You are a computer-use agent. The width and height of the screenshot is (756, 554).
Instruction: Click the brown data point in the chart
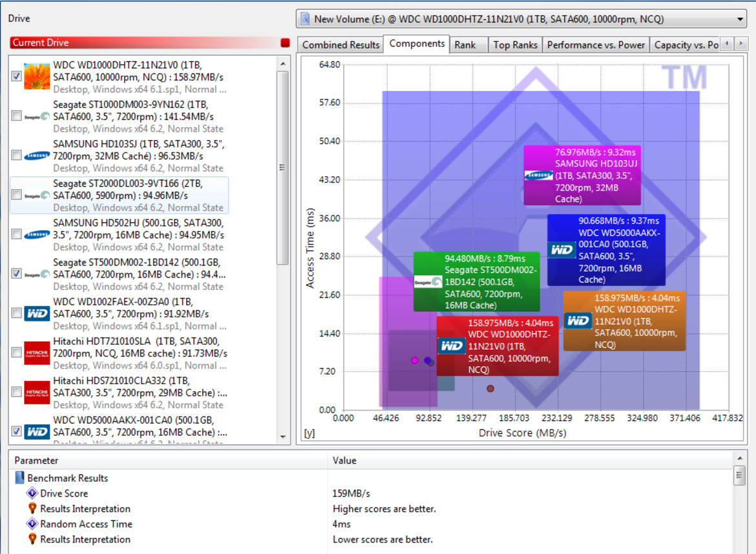coord(490,388)
